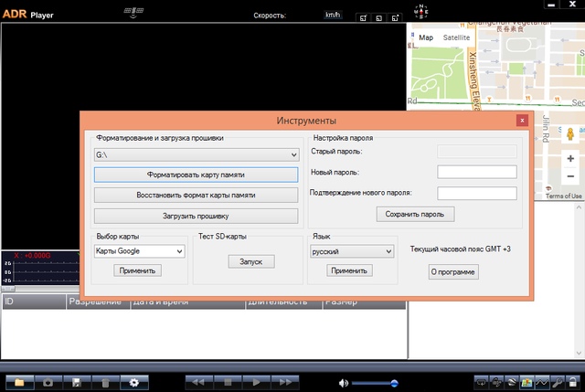Switch map to Satellite view
The width and height of the screenshot is (585, 392).
pyautogui.click(x=456, y=37)
